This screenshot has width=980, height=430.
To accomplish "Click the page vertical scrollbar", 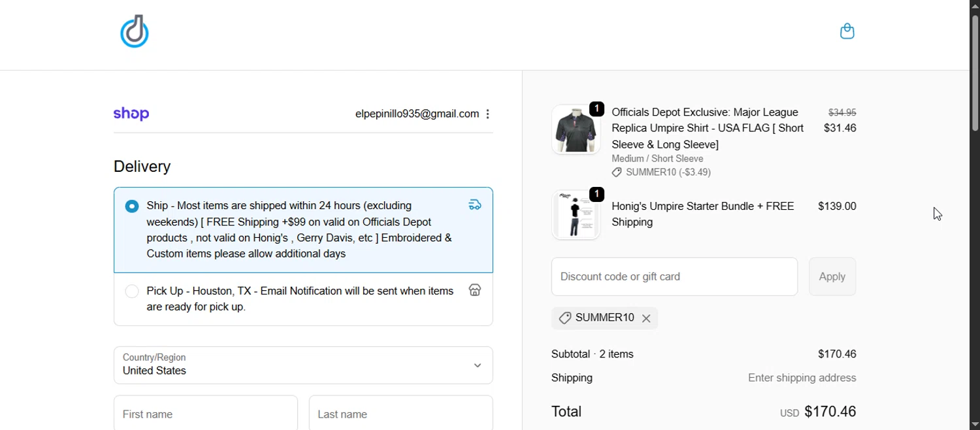I will pyautogui.click(x=975, y=72).
